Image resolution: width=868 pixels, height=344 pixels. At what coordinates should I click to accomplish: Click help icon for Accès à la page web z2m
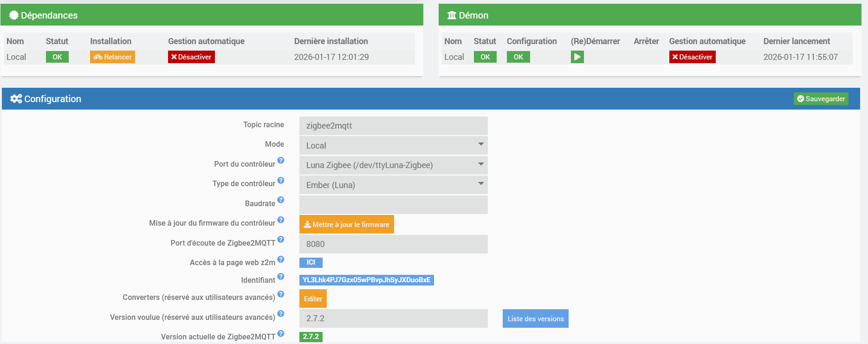281,260
